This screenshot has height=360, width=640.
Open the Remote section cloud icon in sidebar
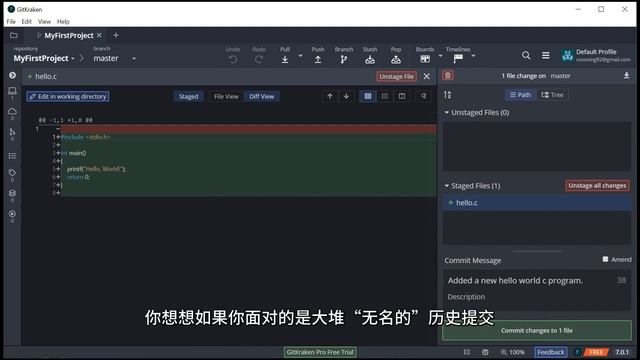[x=12, y=111]
